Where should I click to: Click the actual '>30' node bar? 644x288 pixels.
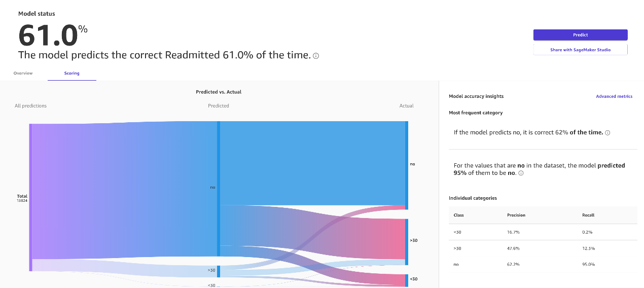406,242
